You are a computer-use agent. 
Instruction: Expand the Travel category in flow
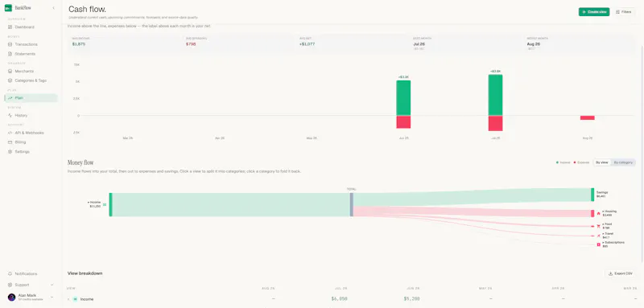[608, 236]
